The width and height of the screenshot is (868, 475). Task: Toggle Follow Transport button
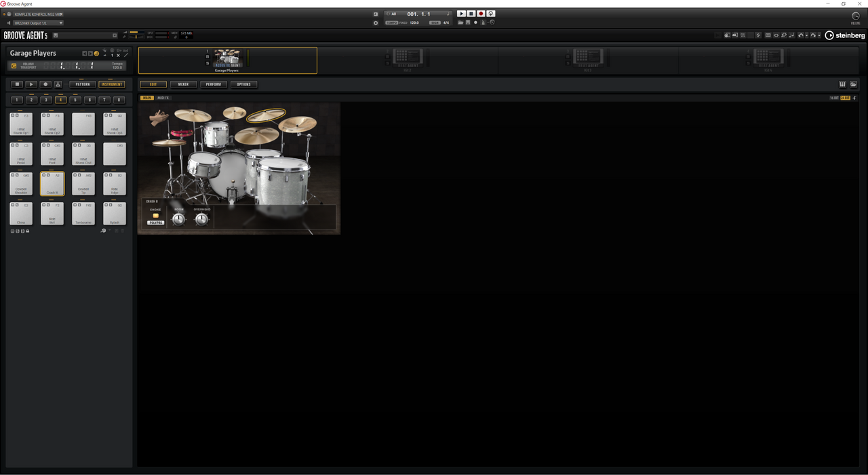pos(14,66)
